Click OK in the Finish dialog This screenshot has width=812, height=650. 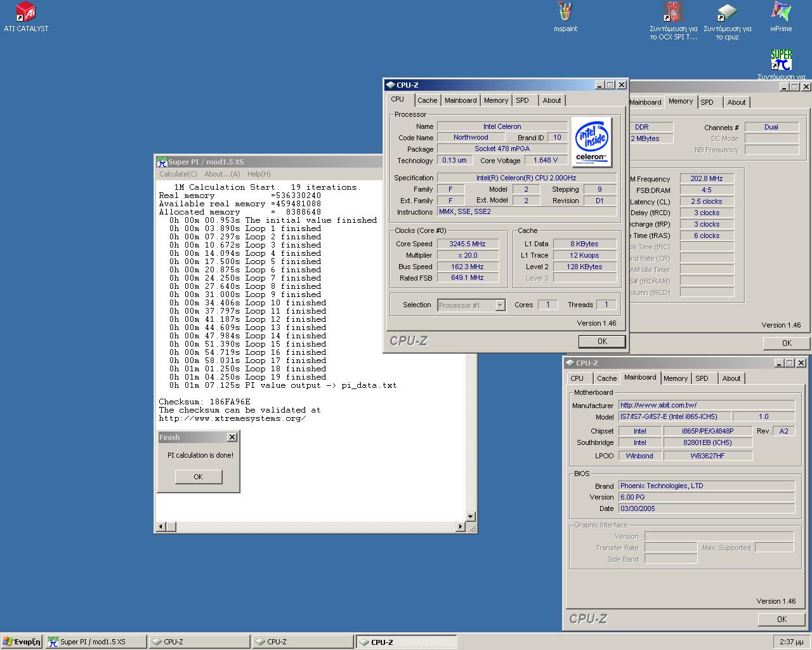tap(198, 477)
